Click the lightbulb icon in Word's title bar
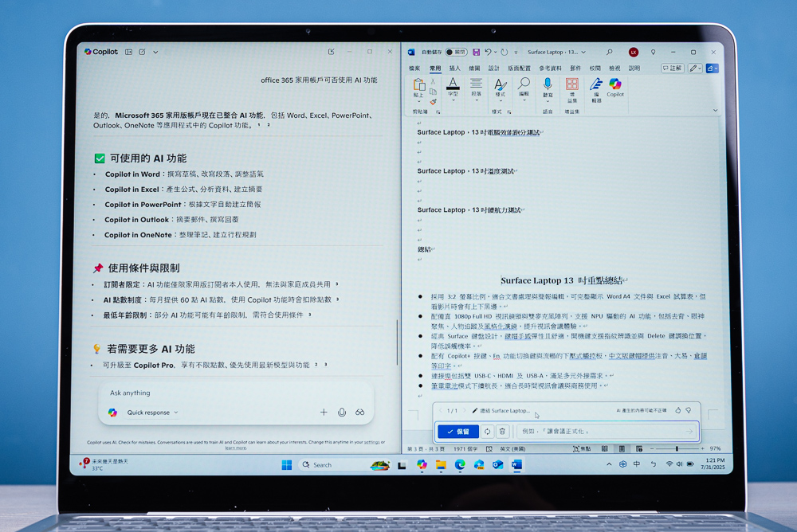The width and height of the screenshot is (797, 532). 654,52
